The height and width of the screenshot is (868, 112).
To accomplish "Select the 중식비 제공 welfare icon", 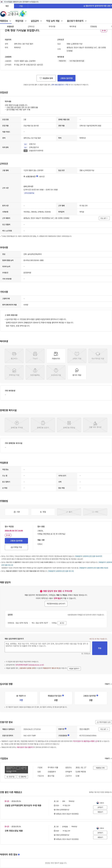I will 77,372.
